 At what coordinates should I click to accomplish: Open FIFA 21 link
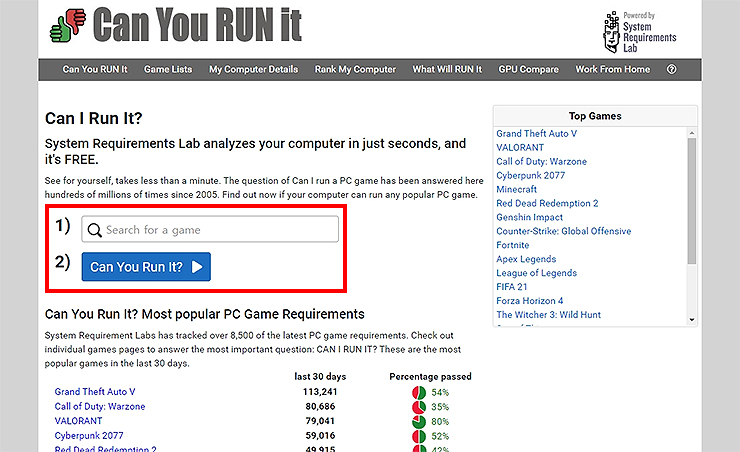512,287
